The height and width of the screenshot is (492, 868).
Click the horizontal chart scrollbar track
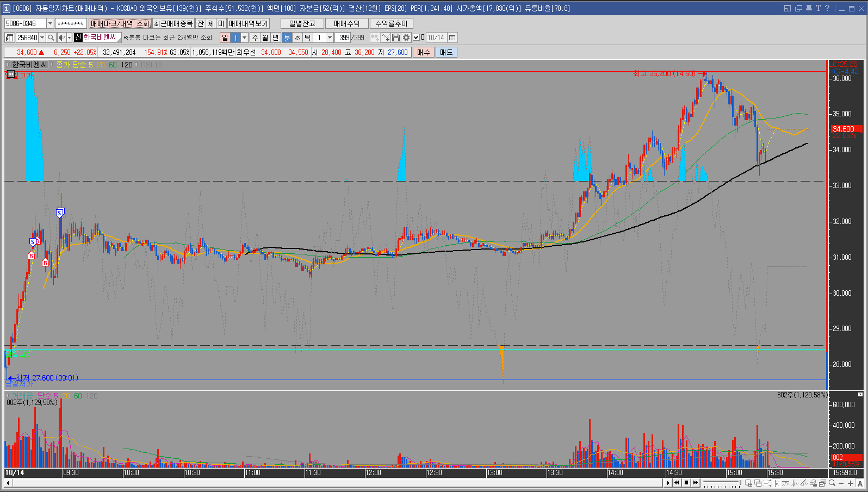tap(337, 483)
